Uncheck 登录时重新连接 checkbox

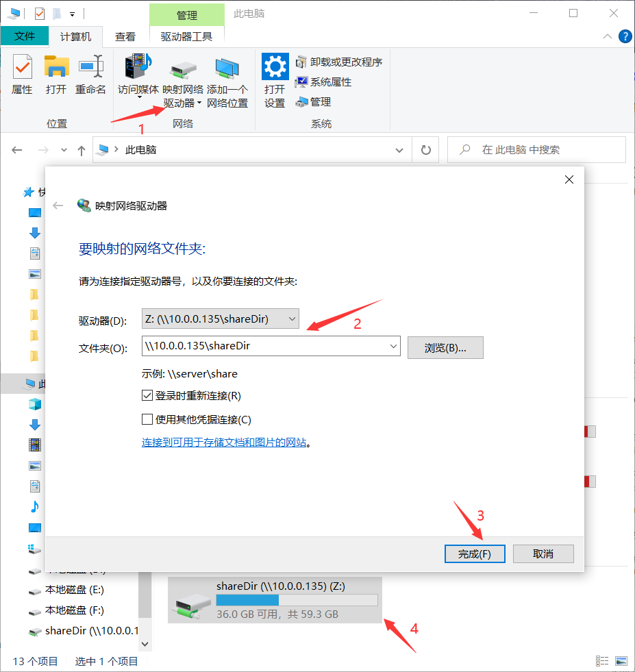tap(147, 396)
